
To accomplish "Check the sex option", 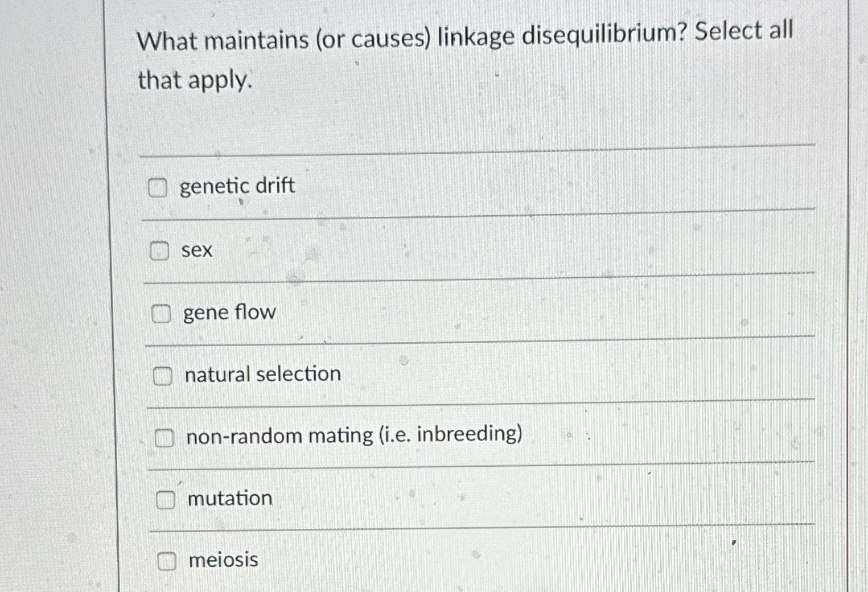I will 160,250.
